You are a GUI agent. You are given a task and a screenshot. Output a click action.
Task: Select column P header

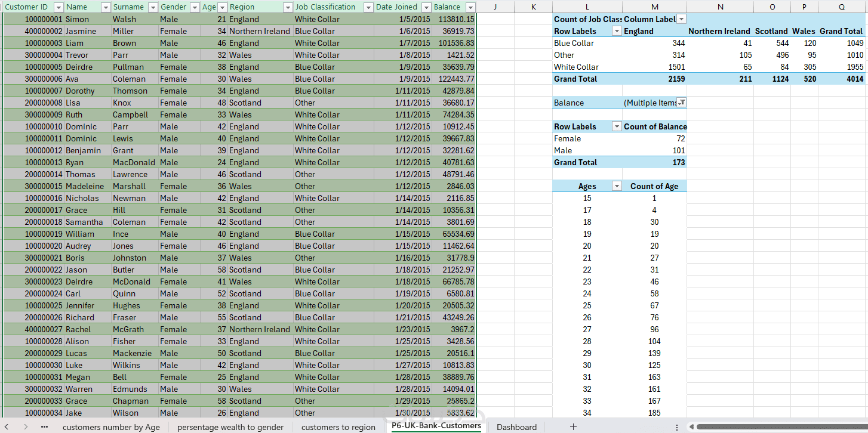tap(805, 7)
